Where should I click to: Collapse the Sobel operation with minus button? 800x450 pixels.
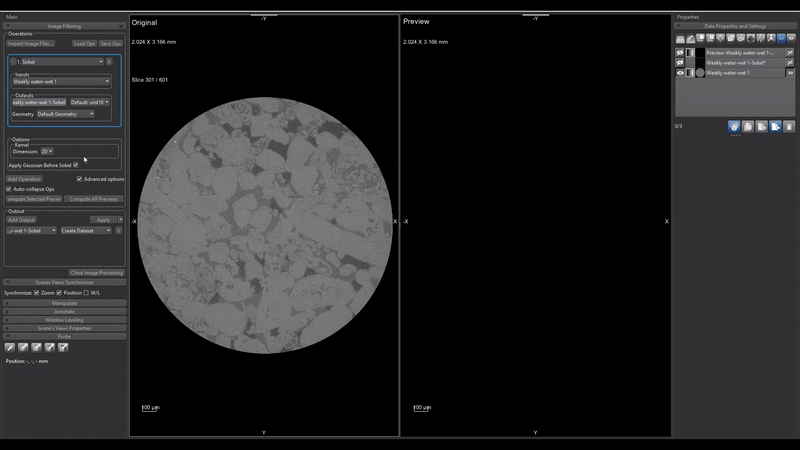pyautogui.click(x=13, y=62)
